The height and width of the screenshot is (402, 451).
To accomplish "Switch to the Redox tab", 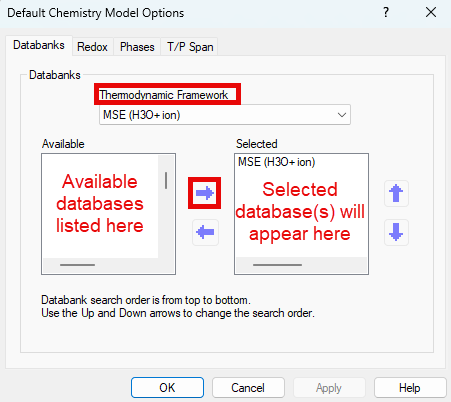I will coord(92,47).
